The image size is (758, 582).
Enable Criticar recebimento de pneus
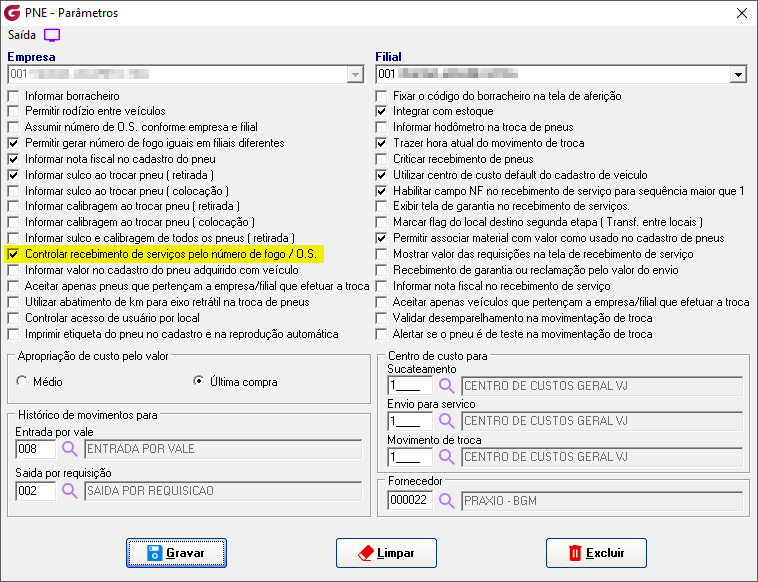point(381,159)
